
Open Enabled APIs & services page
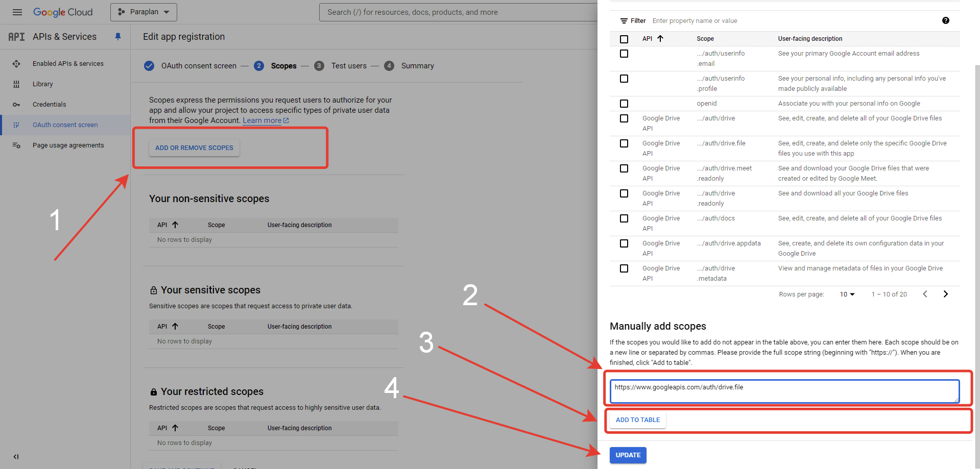(68, 64)
